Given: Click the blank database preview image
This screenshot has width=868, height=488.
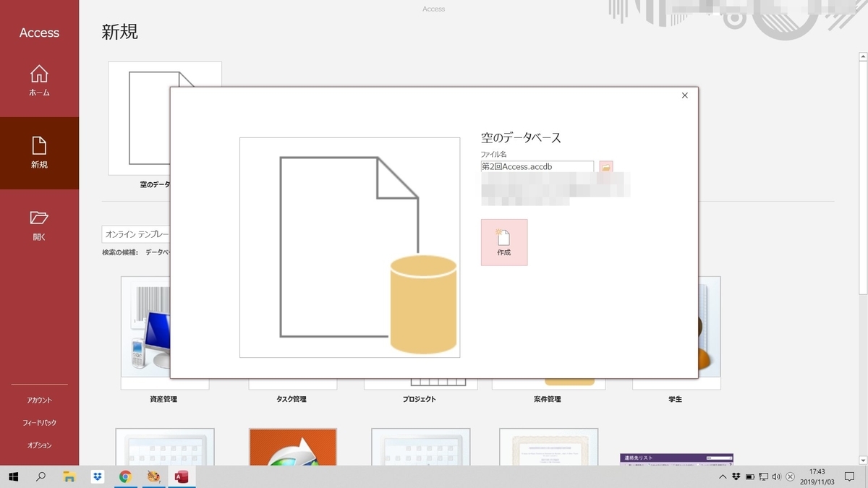Looking at the screenshot, I should click(x=350, y=247).
